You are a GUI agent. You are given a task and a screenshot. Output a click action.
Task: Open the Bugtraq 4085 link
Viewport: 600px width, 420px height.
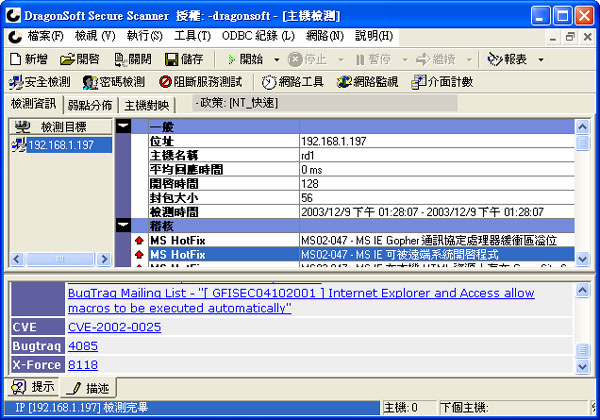point(82,346)
